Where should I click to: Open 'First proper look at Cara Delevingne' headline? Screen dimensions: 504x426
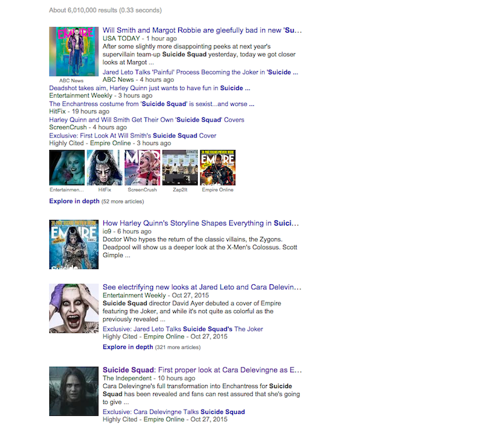[202, 370]
